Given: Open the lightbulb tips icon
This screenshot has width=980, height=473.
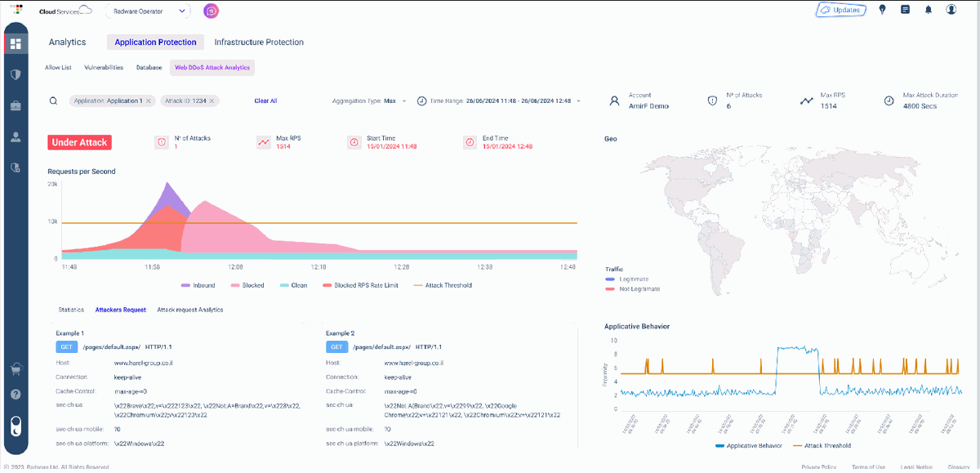Looking at the screenshot, I should (882, 10).
